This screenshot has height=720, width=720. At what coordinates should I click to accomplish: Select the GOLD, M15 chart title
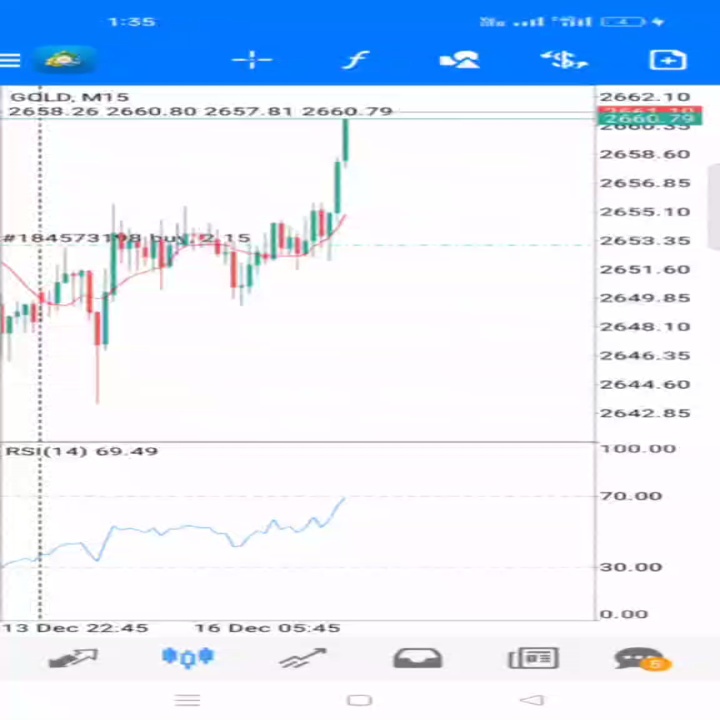click(x=70, y=97)
